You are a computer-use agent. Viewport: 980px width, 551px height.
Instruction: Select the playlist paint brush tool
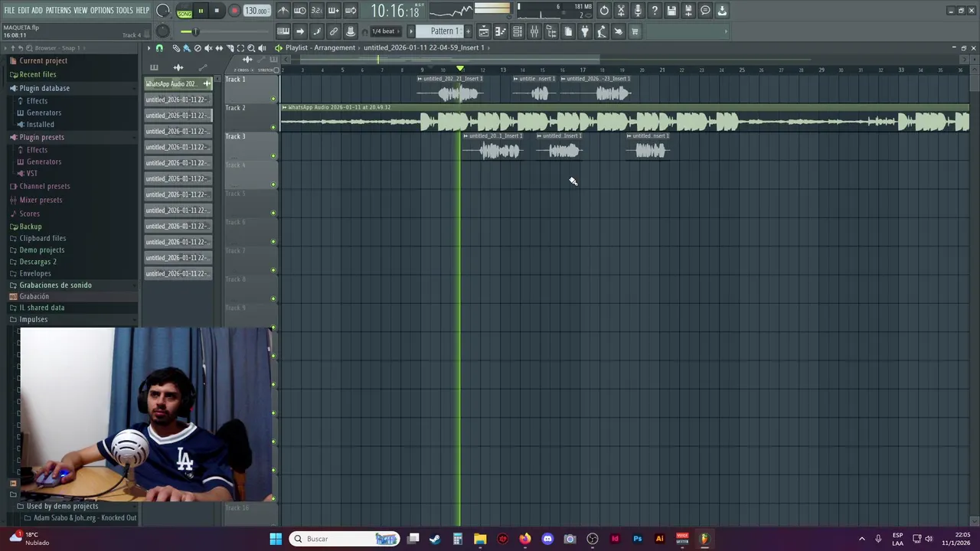point(187,48)
